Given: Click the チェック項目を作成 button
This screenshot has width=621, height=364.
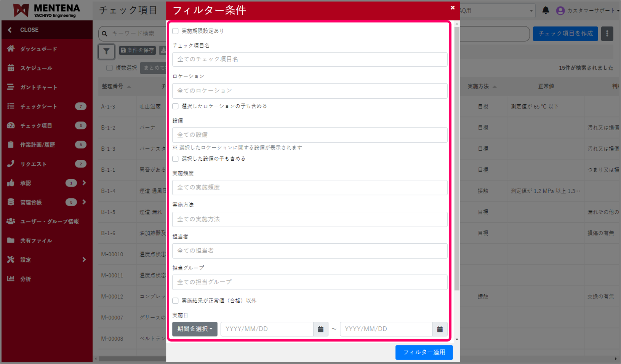Looking at the screenshot, I should (x=565, y=34).
